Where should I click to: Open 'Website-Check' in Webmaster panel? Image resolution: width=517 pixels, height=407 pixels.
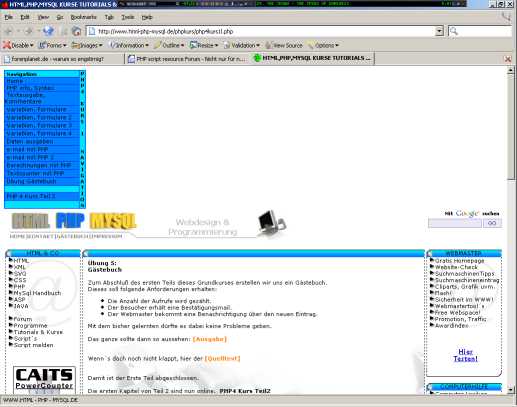pyautogui.click(x=456, y=267)
